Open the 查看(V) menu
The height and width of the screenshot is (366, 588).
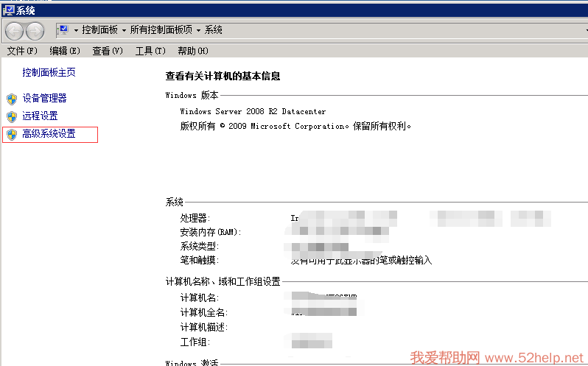(108, 51)
